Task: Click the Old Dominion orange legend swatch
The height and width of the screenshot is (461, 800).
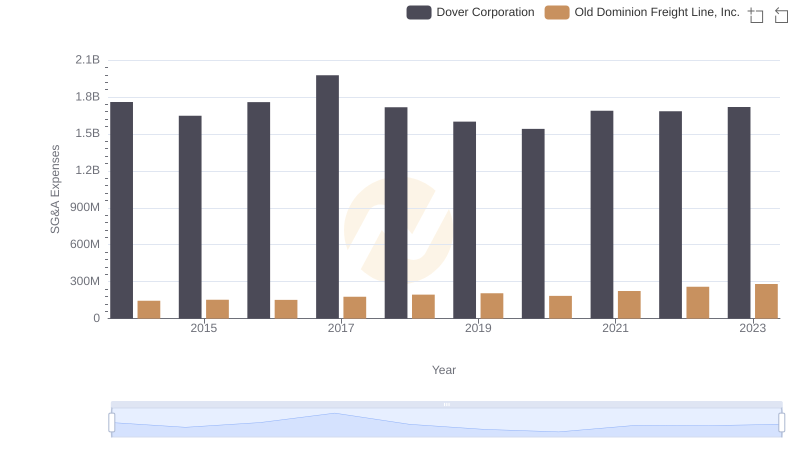Action: point(557,12)
